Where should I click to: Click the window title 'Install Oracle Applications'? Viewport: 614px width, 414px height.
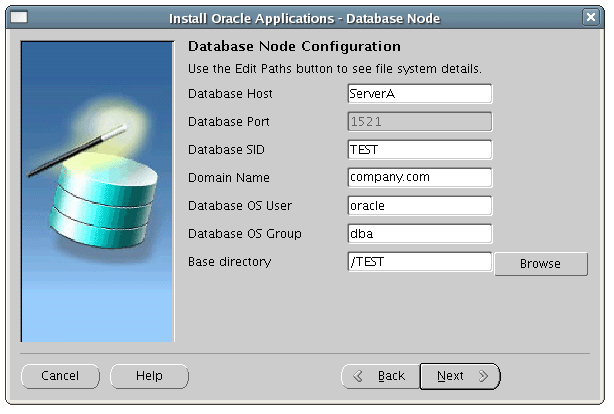[305, 18]
